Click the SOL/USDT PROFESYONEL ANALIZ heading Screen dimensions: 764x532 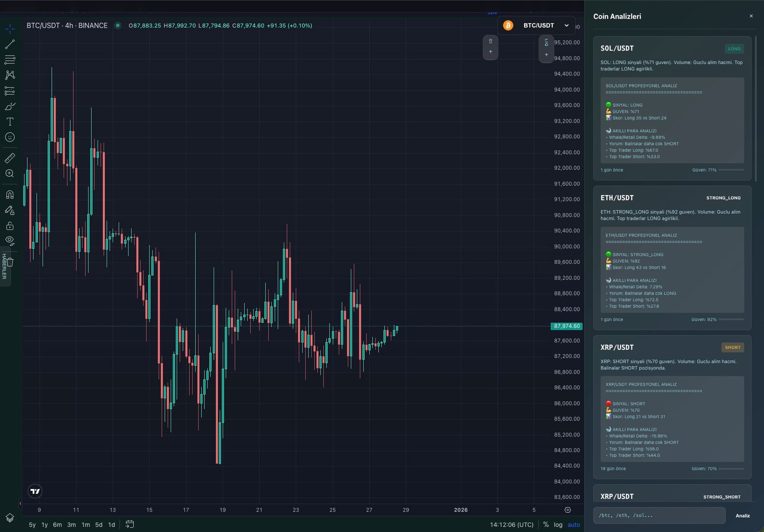point(641,86)
